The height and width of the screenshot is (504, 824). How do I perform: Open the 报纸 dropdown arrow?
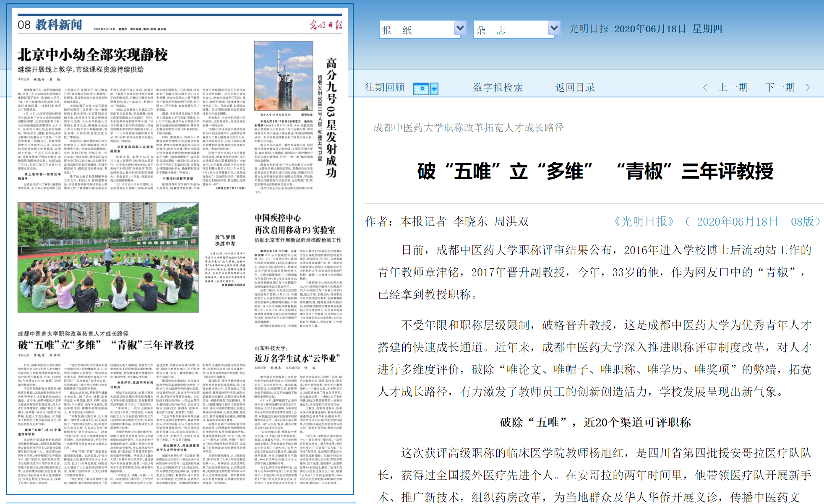click(460, 28)
